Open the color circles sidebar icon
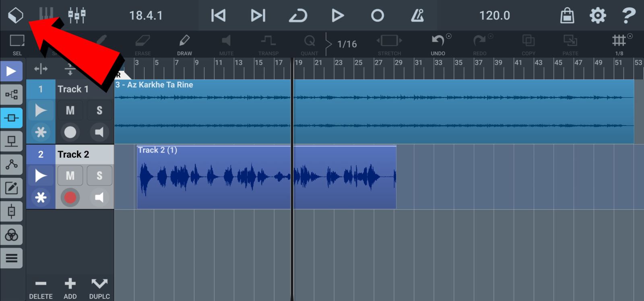The image size is (644, 301). point(11,235)
